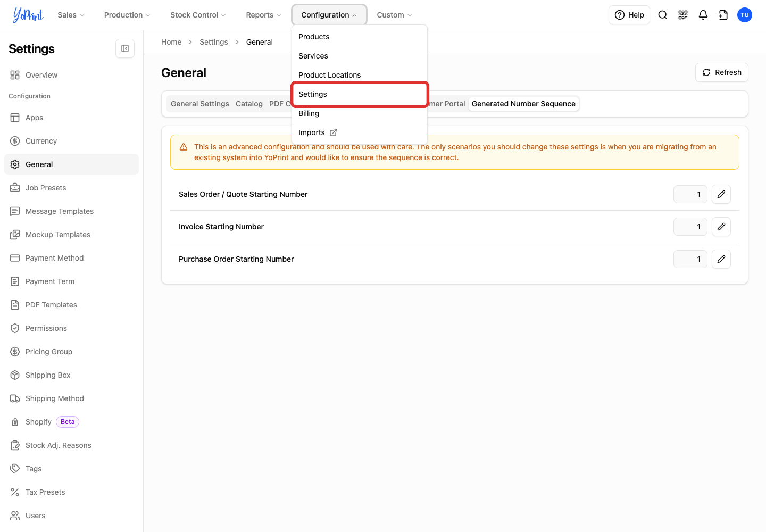The width and height of the screenshot is (766, 532).
Task: Collapse the Settings sidebar panel
Action: point(125,48)
